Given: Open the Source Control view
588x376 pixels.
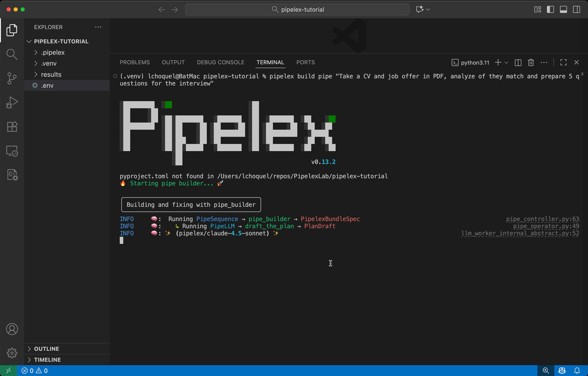Looking at the screenshot, I should point(12,78).
